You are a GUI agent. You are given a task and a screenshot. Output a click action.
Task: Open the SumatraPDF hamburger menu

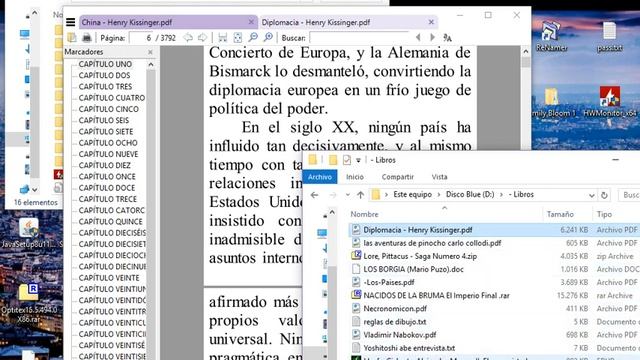tap(70, 22)
